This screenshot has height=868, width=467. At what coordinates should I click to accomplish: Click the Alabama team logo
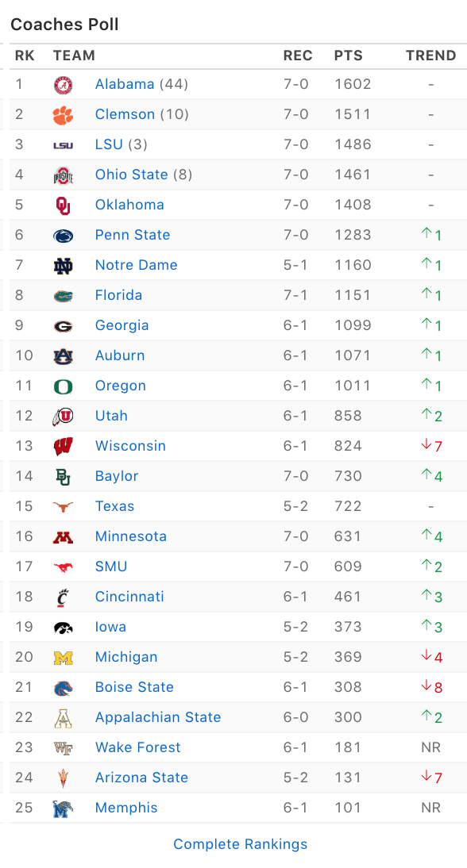64,85
